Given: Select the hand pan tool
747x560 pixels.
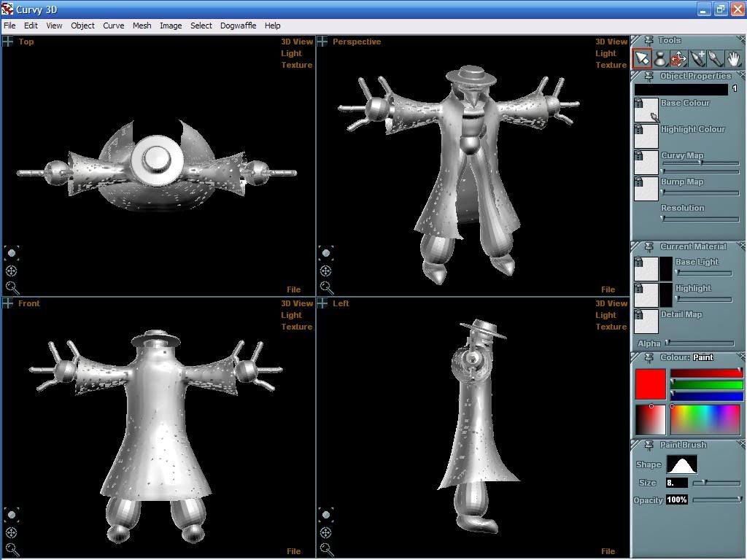Looking at the screenshot, I should (734, 58).
